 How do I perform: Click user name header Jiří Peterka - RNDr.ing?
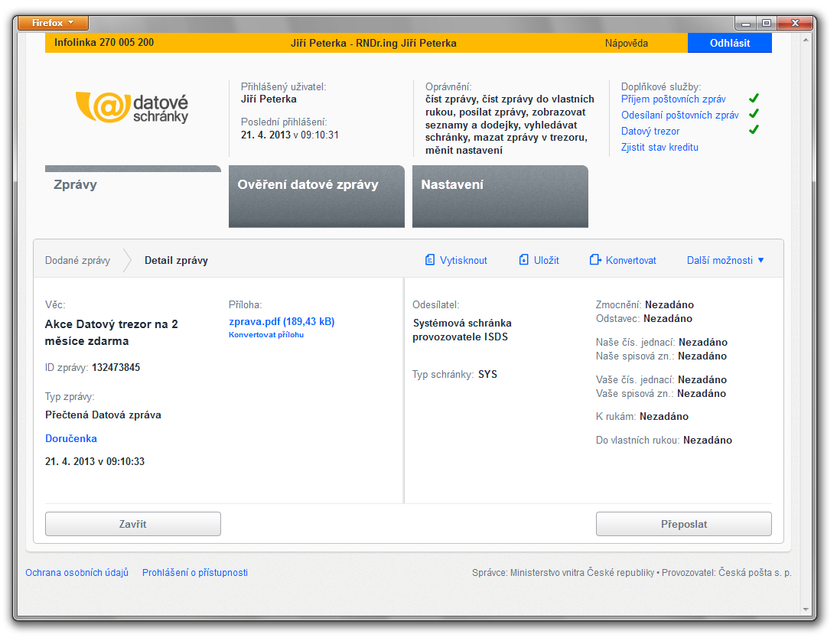point(373,44)
